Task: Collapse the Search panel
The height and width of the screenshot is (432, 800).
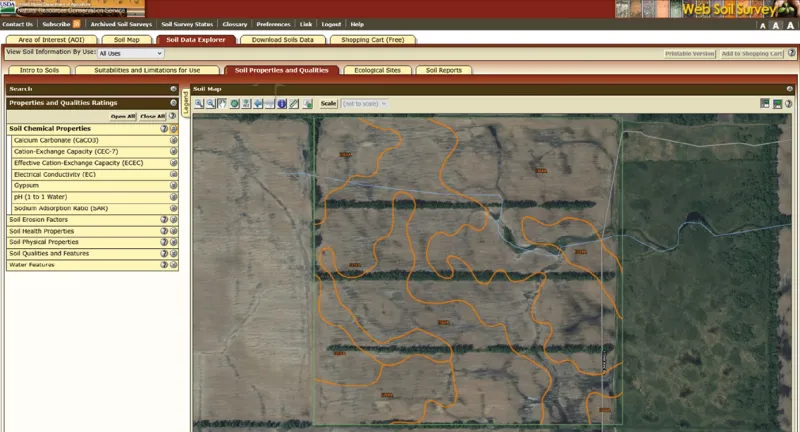Action: coord(173,89)
